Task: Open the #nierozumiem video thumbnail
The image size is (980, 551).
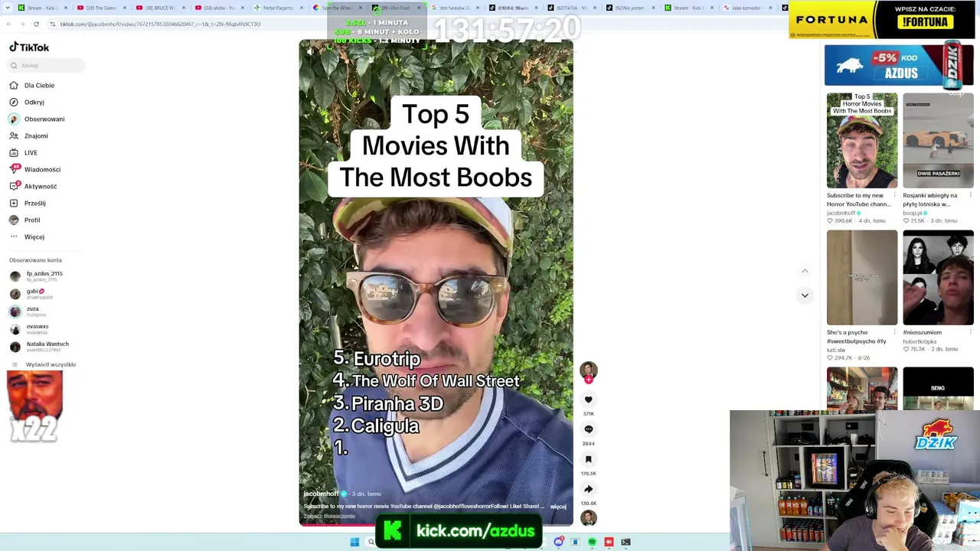Action: point(939,278)
